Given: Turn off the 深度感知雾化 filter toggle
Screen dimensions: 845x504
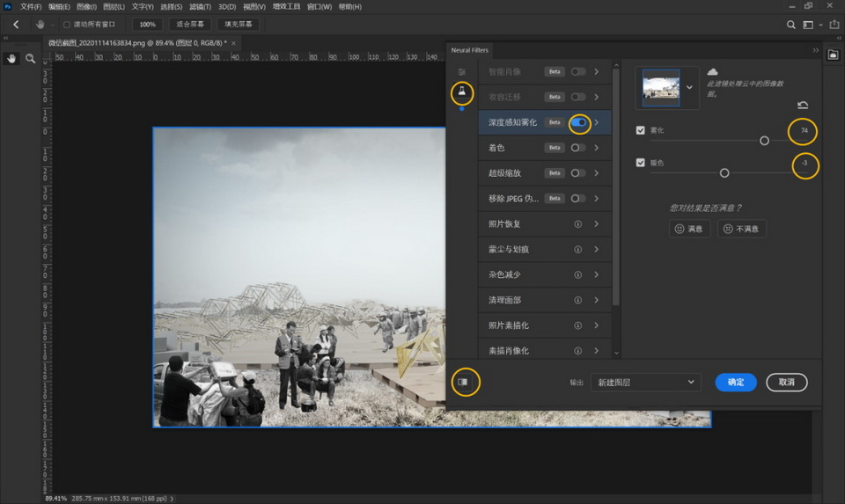Looking at the screenshot, I should point(578,123).
